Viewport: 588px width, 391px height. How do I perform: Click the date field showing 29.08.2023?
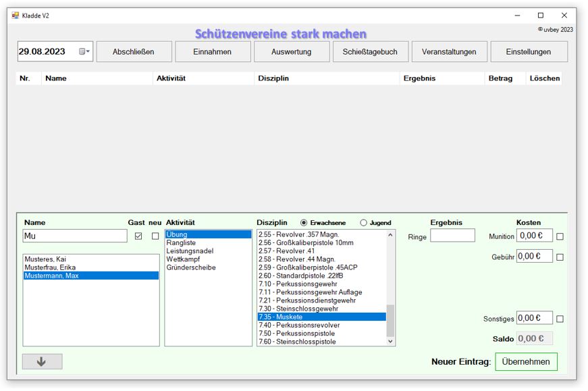click(55, 51)
